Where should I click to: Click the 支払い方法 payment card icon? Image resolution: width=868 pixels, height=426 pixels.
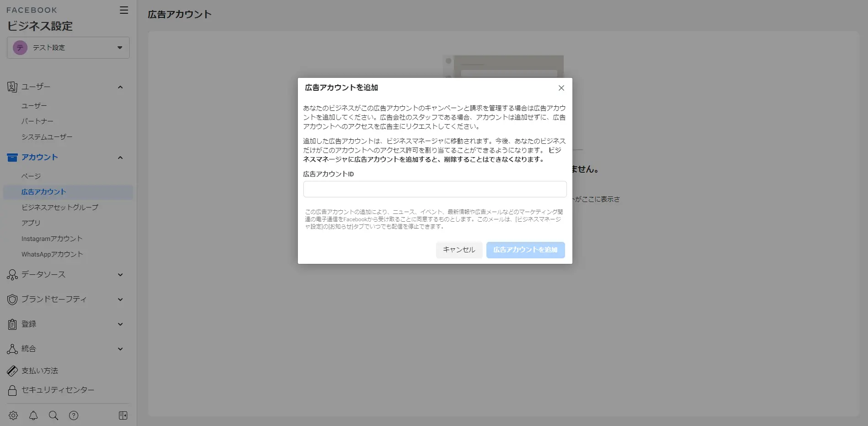tap(12, 371)
